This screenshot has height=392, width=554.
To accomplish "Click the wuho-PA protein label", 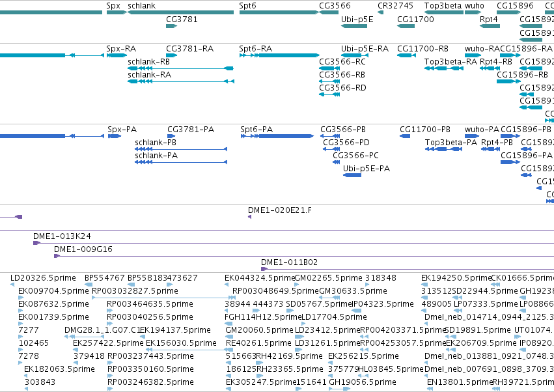I will pos(482,130).
